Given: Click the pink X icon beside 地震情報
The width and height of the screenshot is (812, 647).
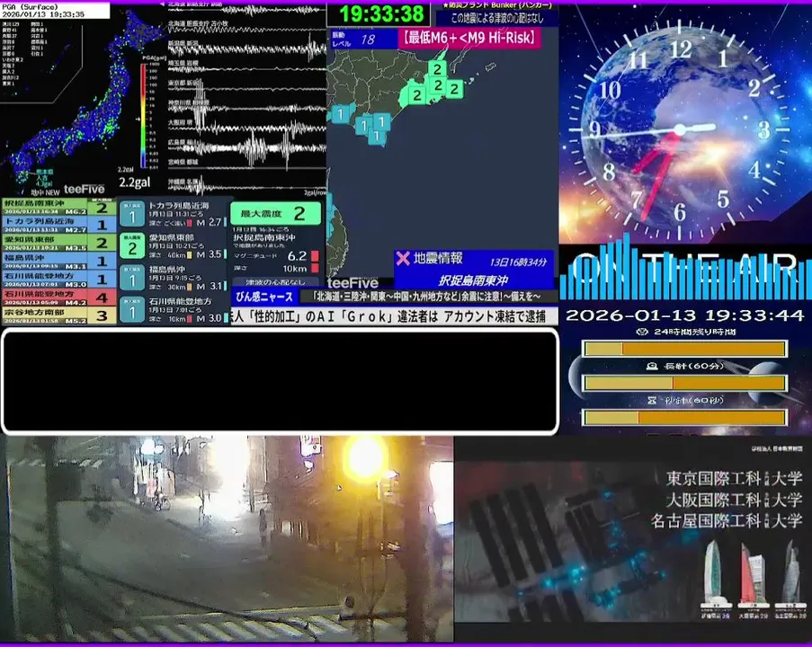Looking at the screenshot, I should 402,258.
